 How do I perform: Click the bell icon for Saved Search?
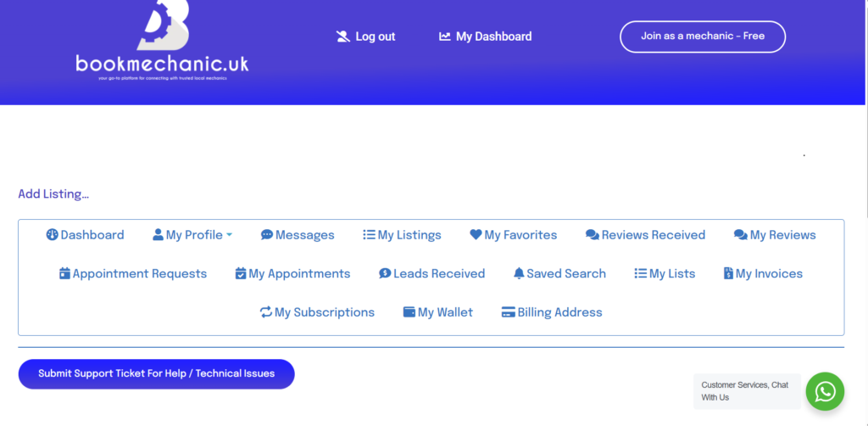pyautogui.click(x=519, y=273)
